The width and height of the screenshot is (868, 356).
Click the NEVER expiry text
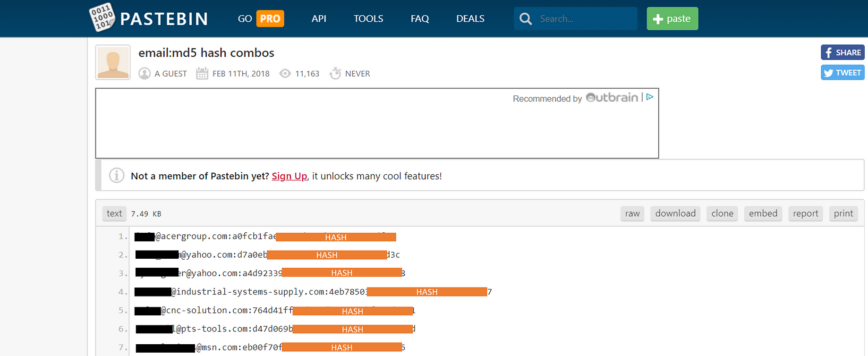(357, 74)
